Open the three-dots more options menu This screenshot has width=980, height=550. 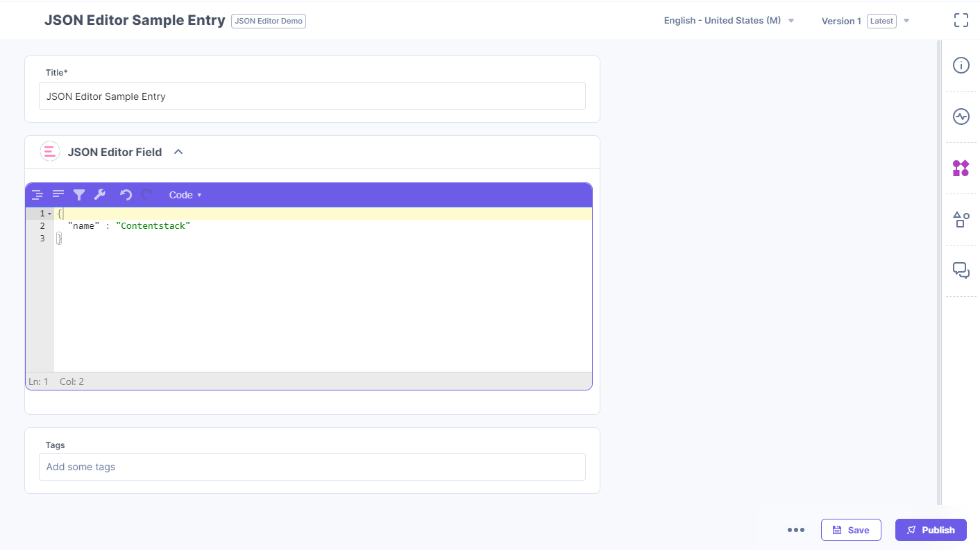click(x=796, y=530)
